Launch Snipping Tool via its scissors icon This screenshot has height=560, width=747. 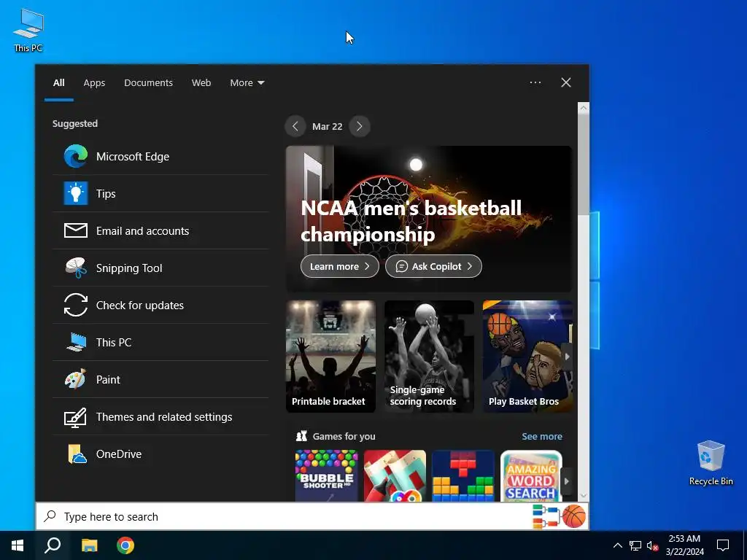76,268
